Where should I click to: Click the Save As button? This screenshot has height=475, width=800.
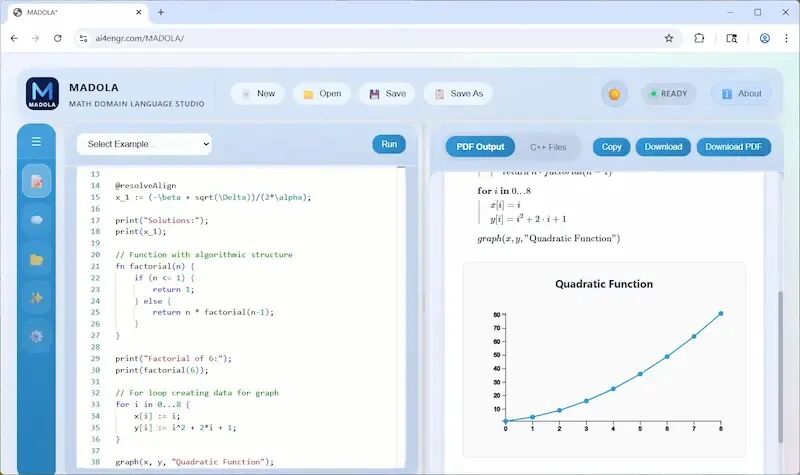click(x=458, y=94)
